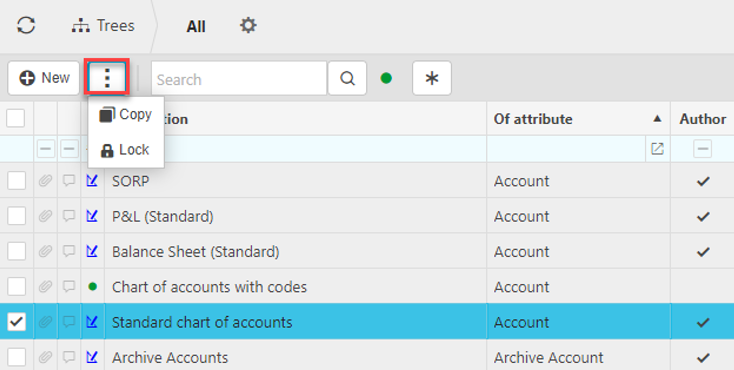Viewport: 734px width, 370px height.
Task: Click the Author column header
Action: (x=703, y=119)
